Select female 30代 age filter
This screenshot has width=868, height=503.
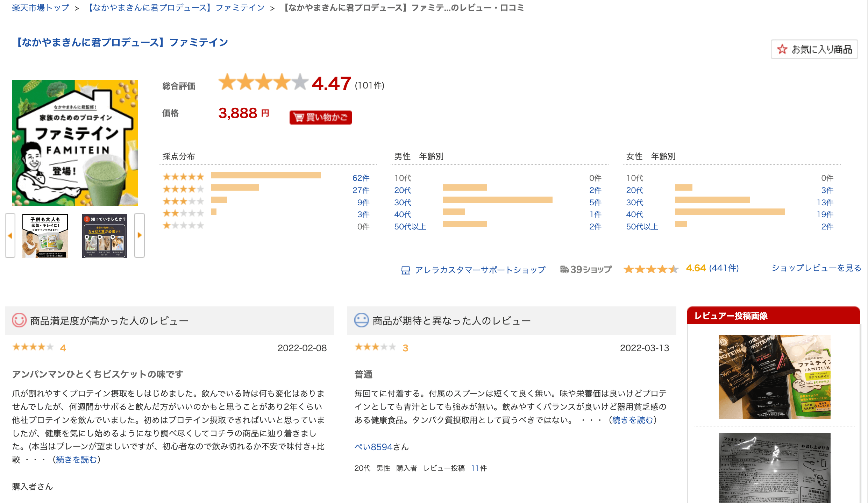click(x=634, y=203)
